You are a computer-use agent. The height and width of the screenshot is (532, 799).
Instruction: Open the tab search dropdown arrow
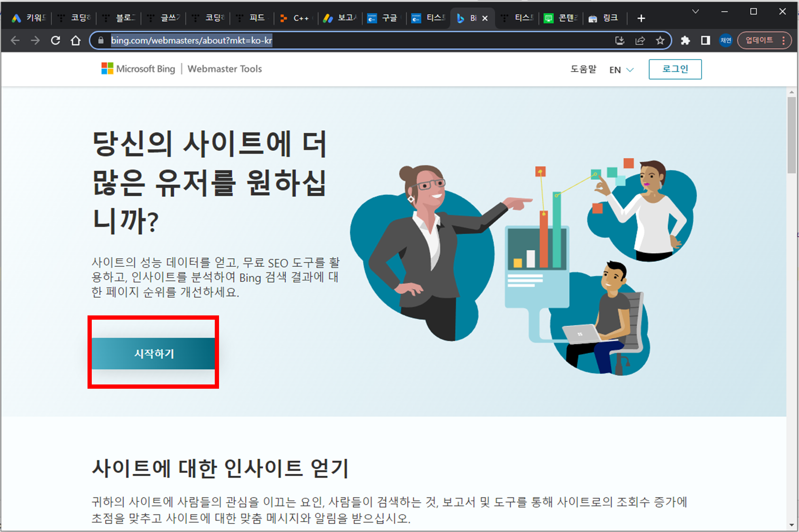pos(695,11)
